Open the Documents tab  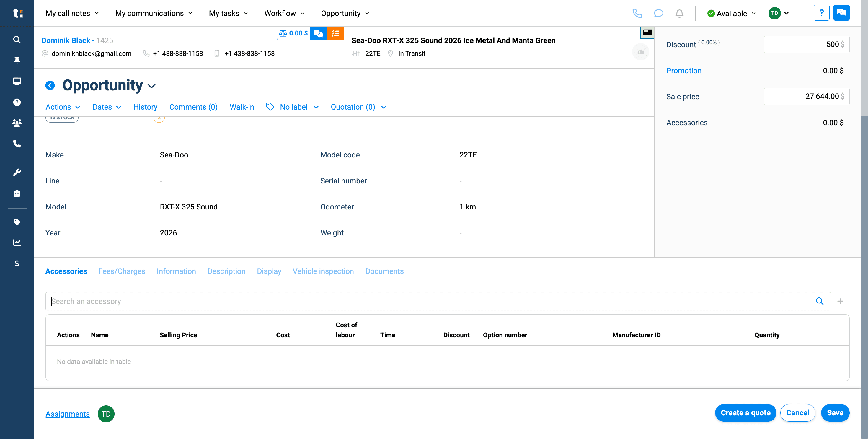(384, 271)
